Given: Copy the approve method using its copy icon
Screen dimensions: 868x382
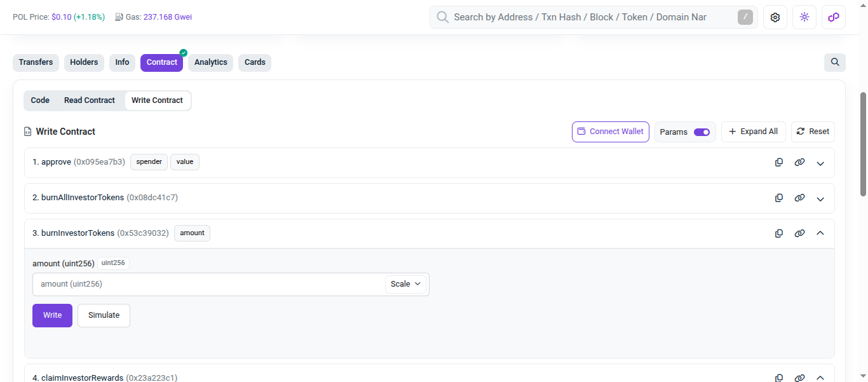Looking at the screenshot, I should tap(779, 162).
